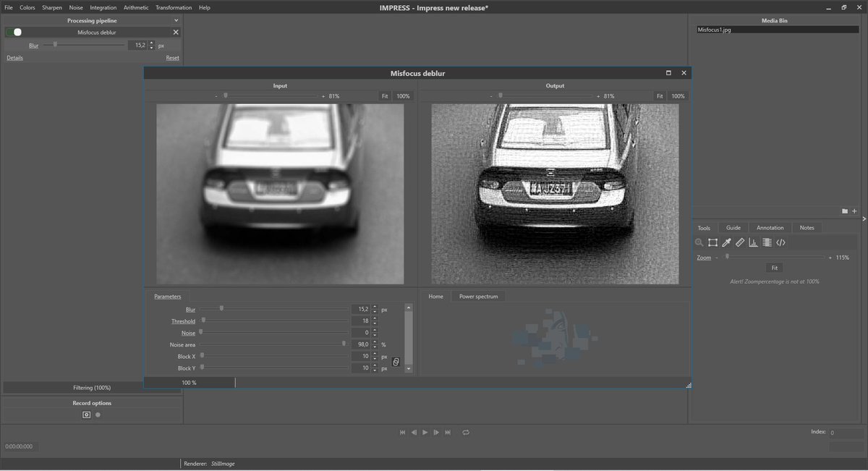Click the round record dot button
The height and width of the screenshot is (471, 868).
(98, 415)
